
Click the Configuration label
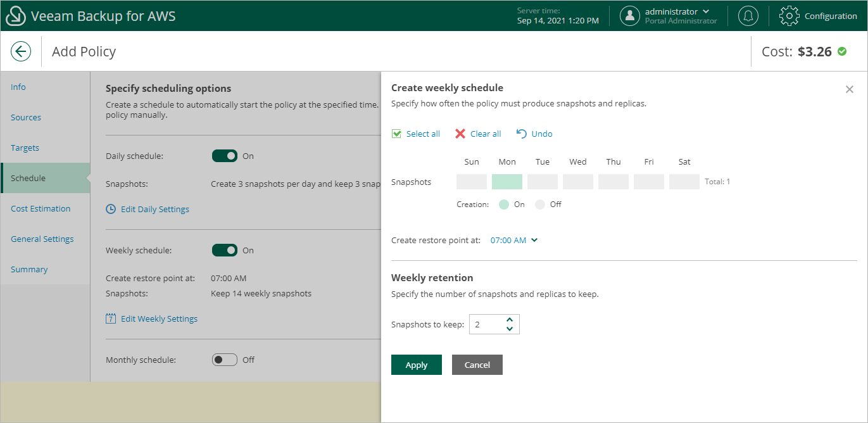(831, 16)
